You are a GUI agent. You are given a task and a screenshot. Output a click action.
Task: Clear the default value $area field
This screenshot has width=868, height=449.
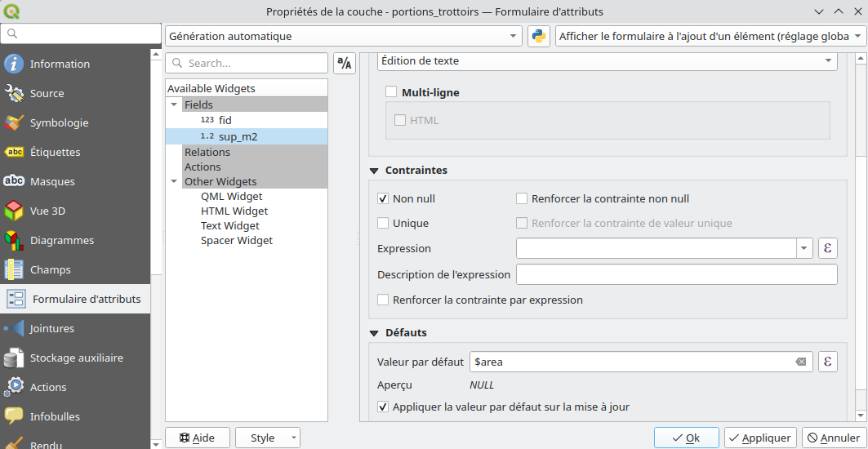[801, 362]
